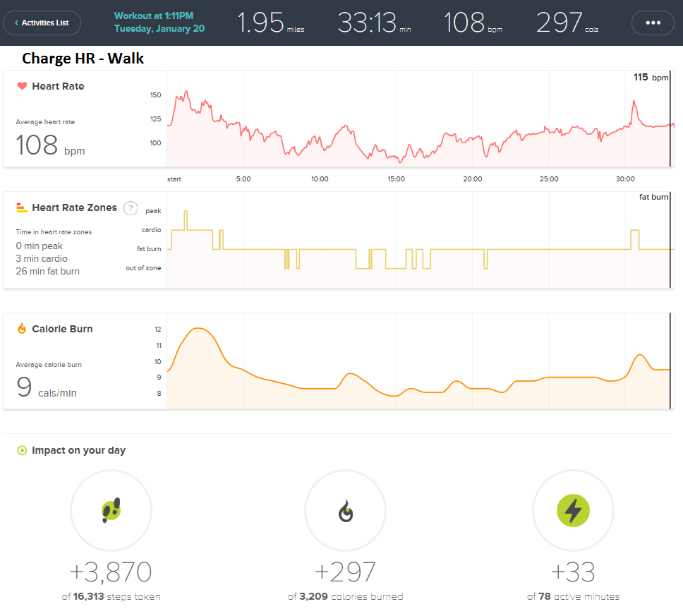This screenshot has width=683, height=616.
Task: Click the 'of 16,313 steps taken' text
Action: pyautogui.click(x=111, y=596)
